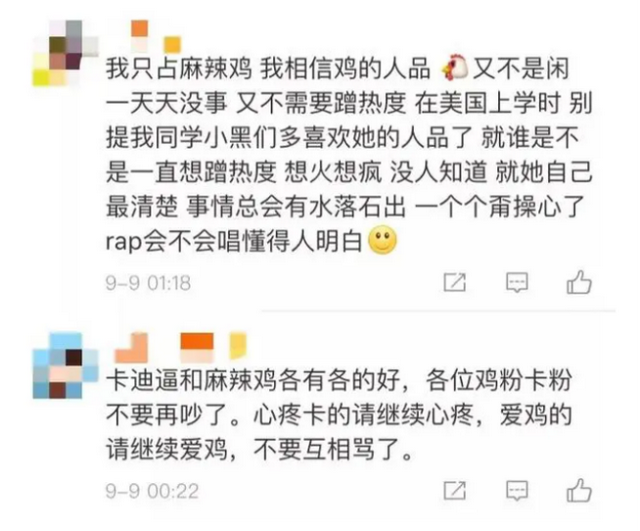Open replies on the 9-9 00:22 comment
This screenshot has height=531, width=640.
pyautogui.click(x=517, y=491)
